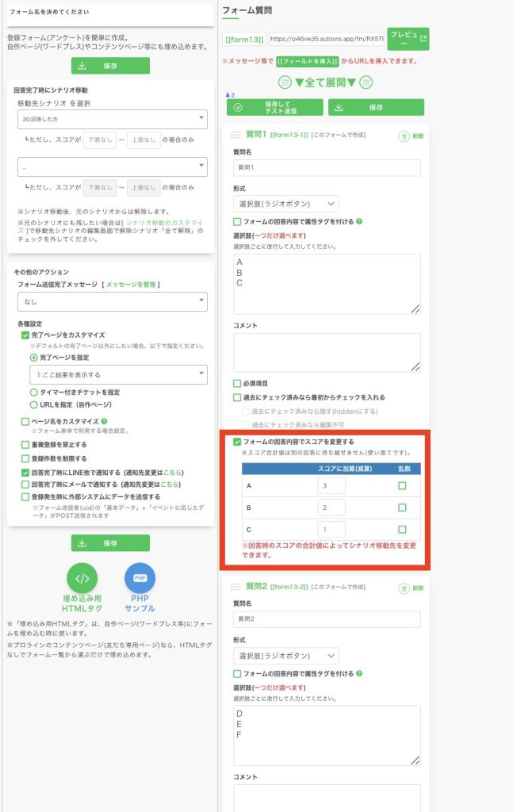Check the 重複登録を禁止する option
This screenshot has width=513, height=812.
[25, 445]
